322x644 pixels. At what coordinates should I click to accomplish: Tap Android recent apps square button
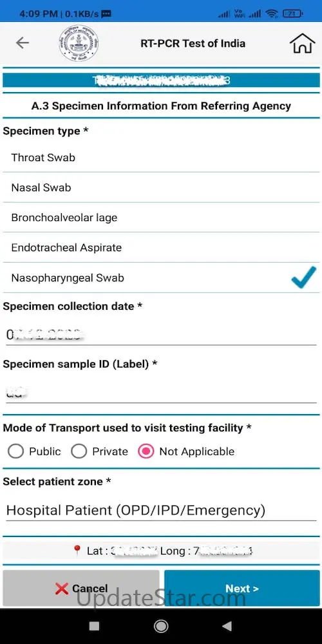pyautogui.click(x=95, y=625)
